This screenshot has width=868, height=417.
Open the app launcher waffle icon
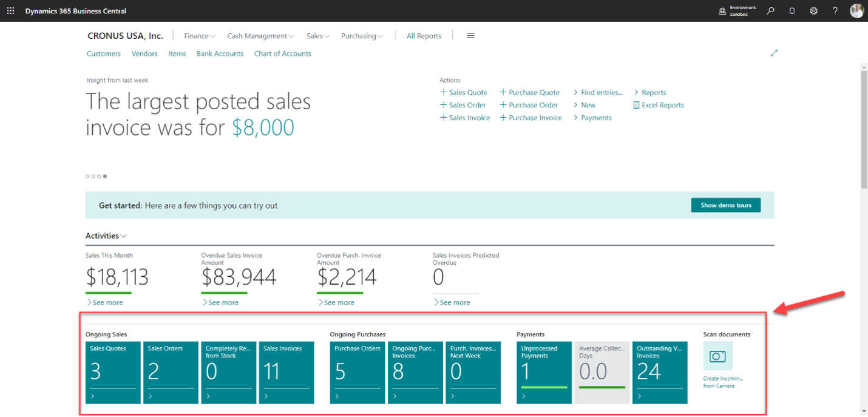point(10,11)
